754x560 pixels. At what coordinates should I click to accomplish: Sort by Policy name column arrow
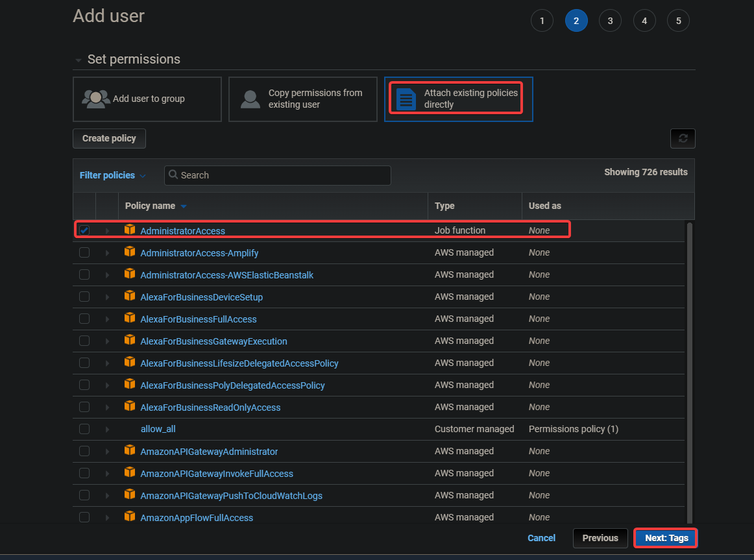183,206
